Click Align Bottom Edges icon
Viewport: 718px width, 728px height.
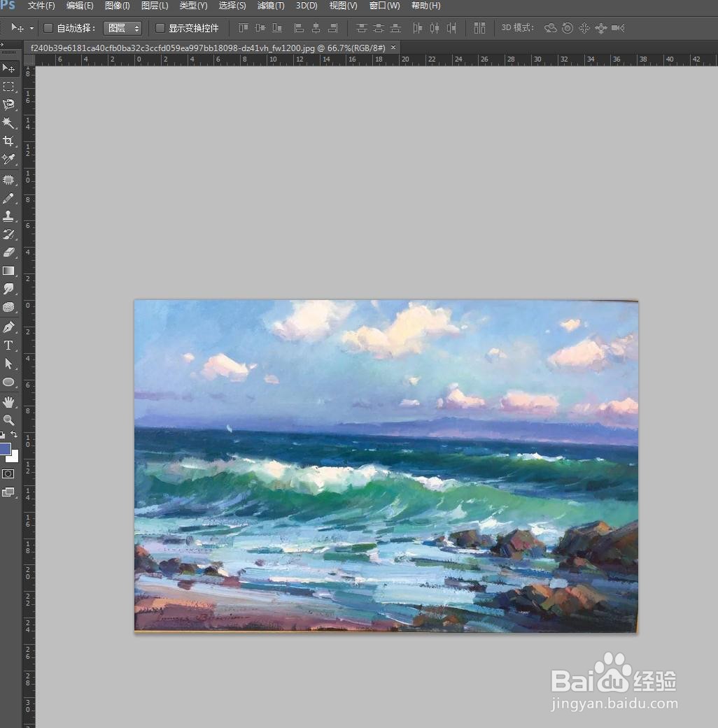tap(277, 28)
